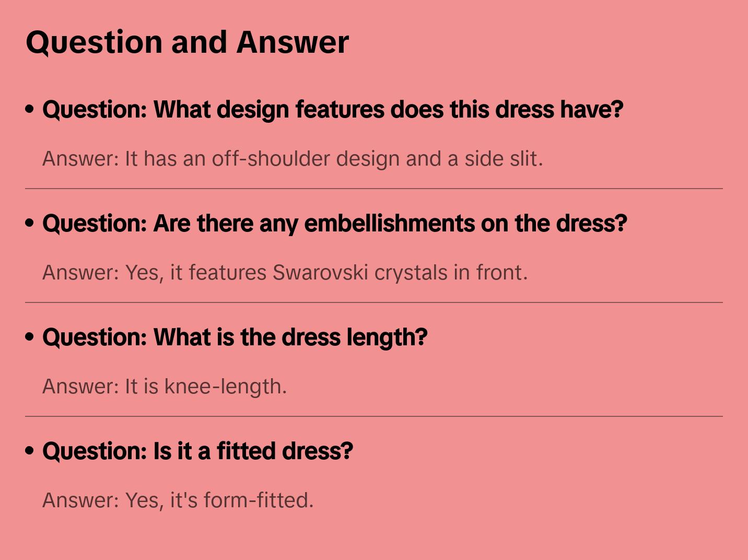Click the bullet before the dress length question
Screen dimensions: 748x560
30,337
